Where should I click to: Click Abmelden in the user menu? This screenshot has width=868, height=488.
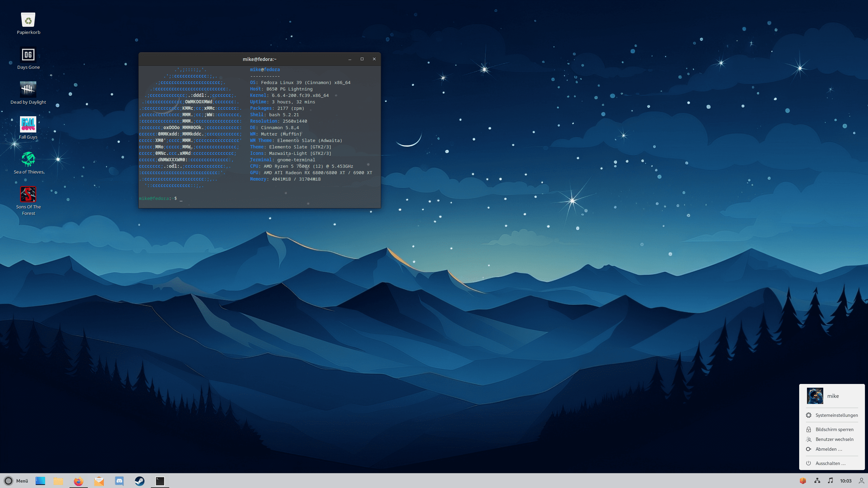pos(828,449)
